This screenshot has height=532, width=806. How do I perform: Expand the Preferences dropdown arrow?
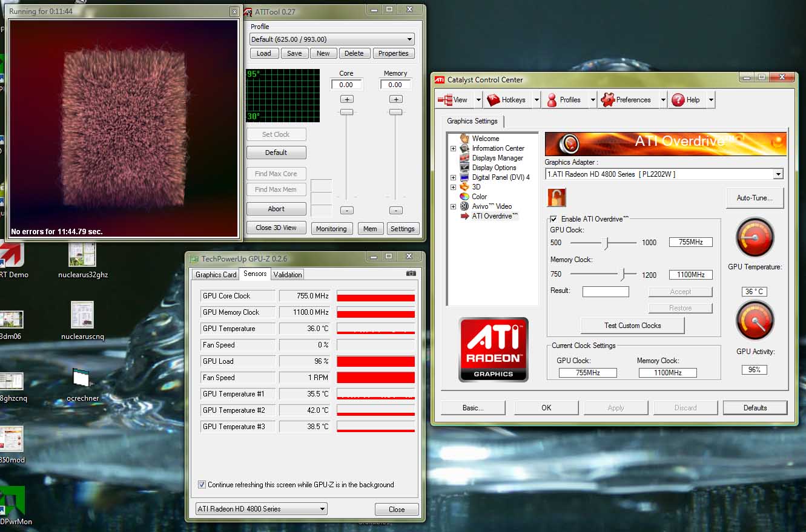[663, 100]
